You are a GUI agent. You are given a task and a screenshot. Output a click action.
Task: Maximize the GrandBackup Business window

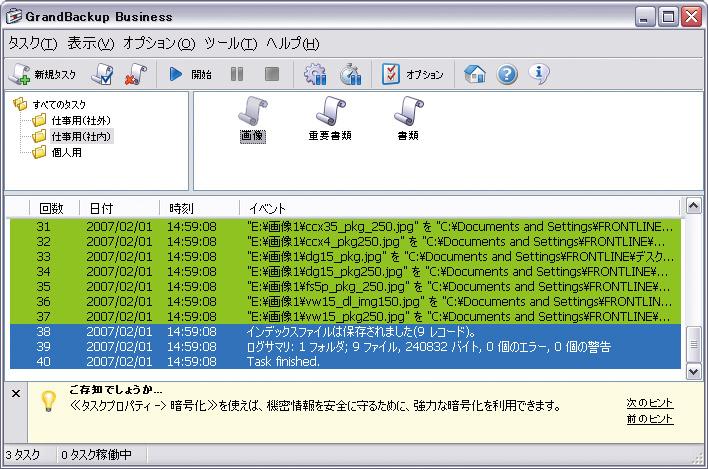[x=668, y=17]
